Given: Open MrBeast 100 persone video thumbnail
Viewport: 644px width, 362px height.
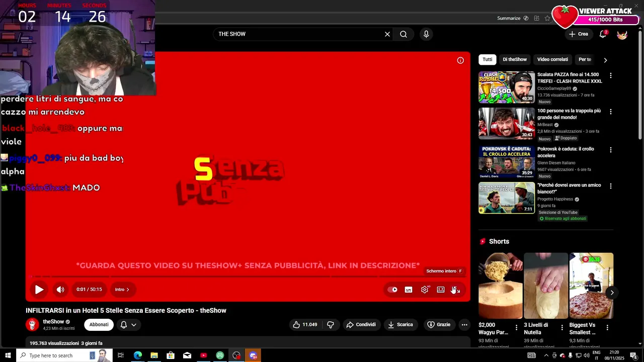Looking at the screenshot, I should click(x=507, y=123).
